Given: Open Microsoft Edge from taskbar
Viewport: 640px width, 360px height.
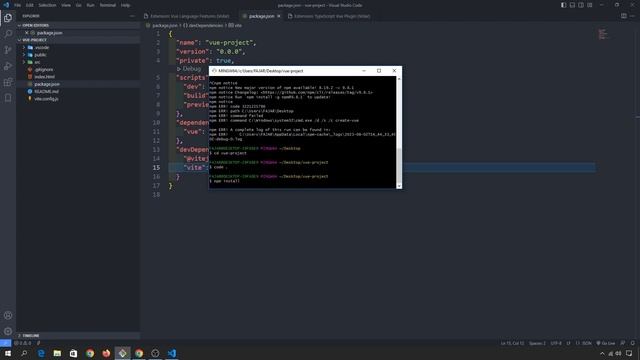Looking at the screenshot, I should [x=41, y=353].
